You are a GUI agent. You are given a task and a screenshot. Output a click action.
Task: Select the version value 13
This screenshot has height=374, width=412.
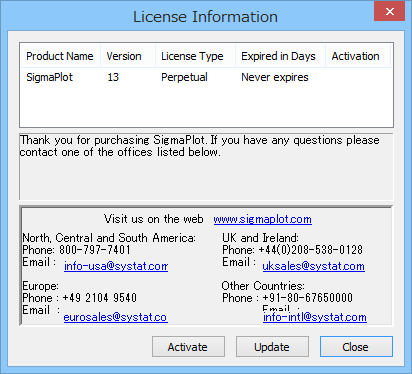tap(113, 77)
